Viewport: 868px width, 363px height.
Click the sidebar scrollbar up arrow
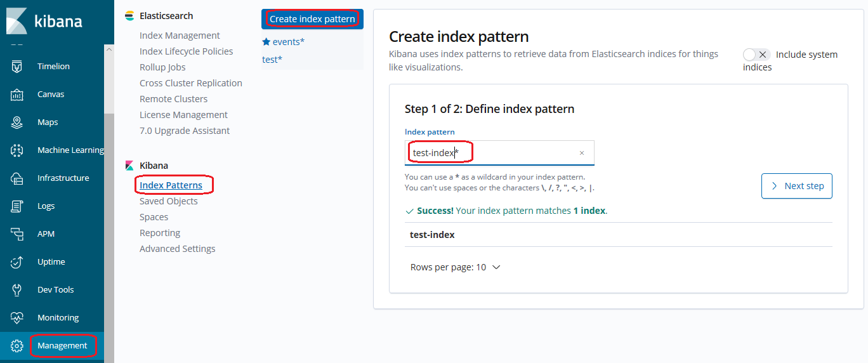pyautogui.click(x=109, y=49)
